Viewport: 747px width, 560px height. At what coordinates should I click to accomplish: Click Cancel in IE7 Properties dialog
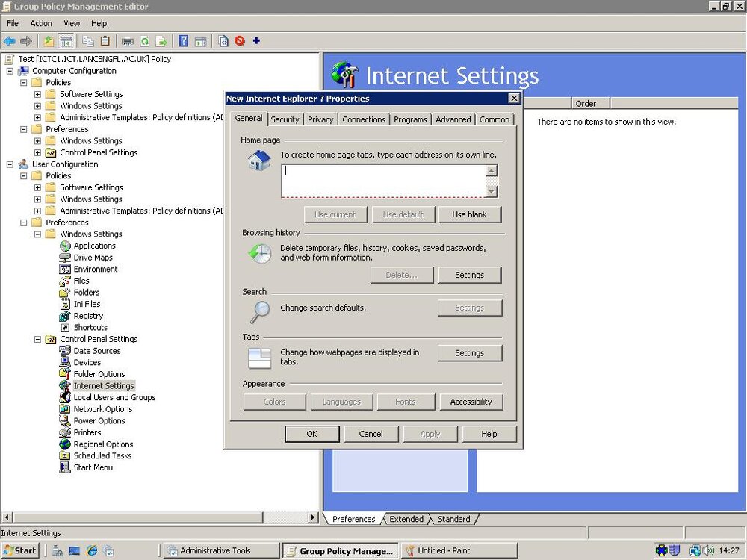[371, 434]
